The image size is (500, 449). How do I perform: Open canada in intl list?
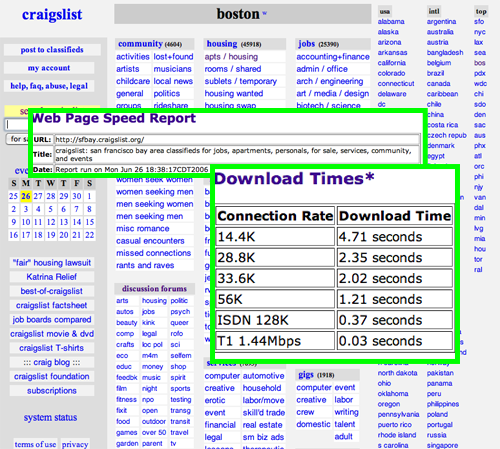click(438, 84)
